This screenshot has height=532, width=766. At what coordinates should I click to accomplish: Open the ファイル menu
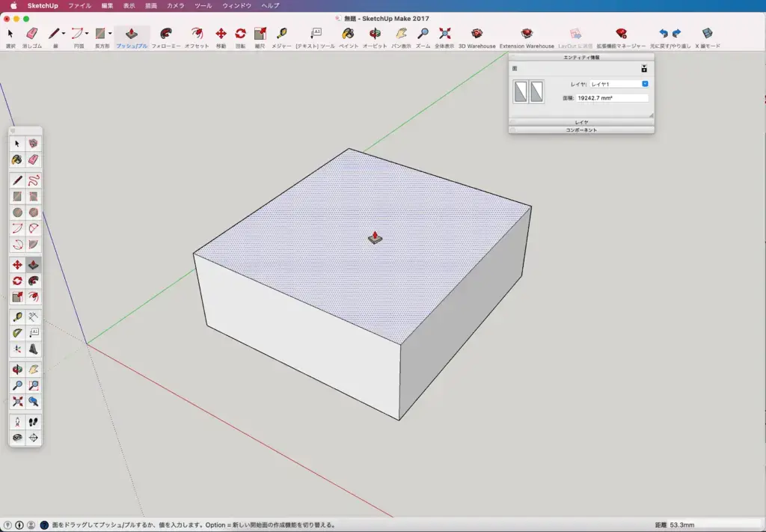[79, 6]
